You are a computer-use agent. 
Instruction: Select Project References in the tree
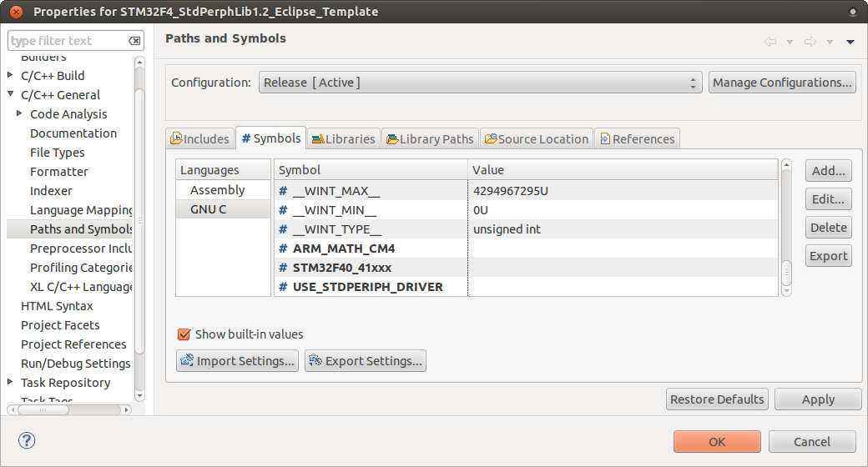click(73, 344)
